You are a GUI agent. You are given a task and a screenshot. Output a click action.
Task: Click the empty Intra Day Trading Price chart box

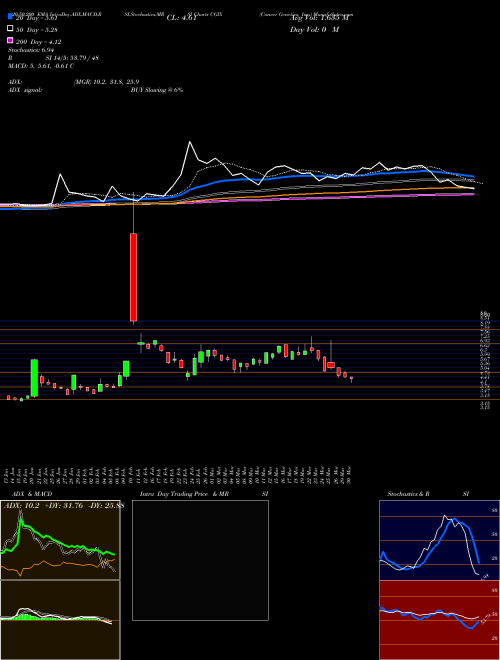tap(200, 560)
